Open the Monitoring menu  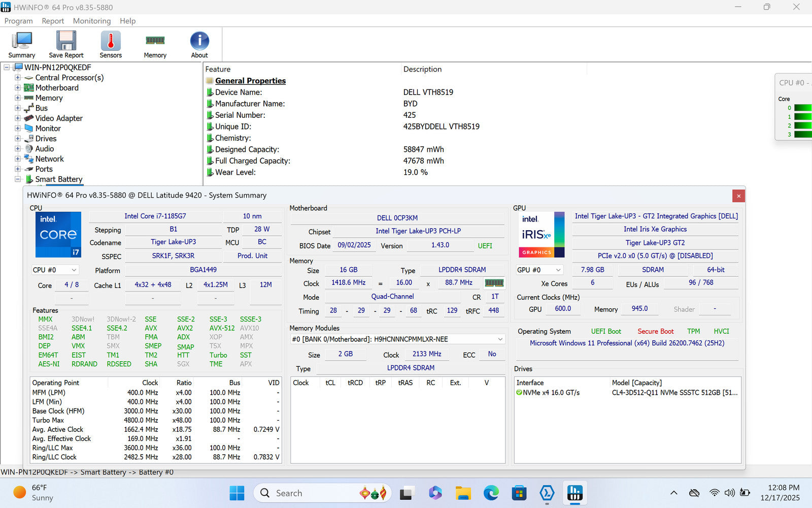[91, 21]
